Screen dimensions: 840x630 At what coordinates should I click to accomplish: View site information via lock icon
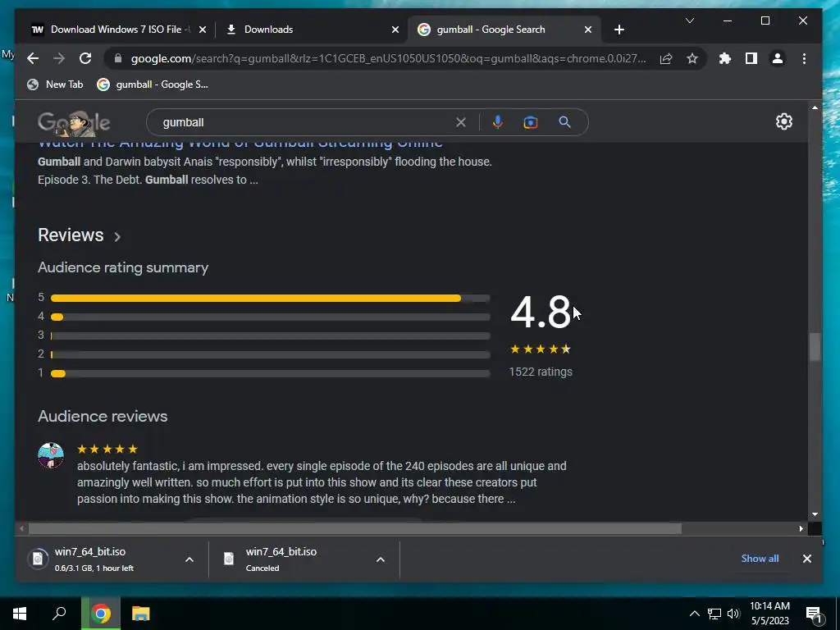[x=118, y=58]
